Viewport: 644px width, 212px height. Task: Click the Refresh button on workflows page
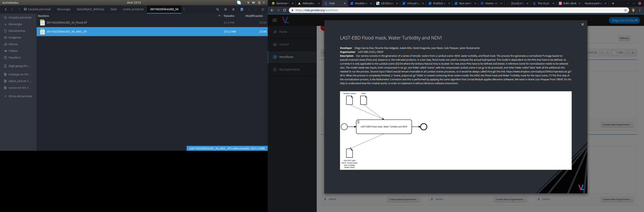(x=624, y=38)
